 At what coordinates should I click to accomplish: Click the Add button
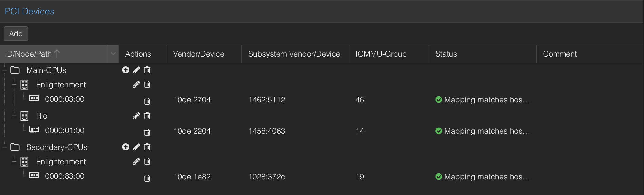pos(16,33)
